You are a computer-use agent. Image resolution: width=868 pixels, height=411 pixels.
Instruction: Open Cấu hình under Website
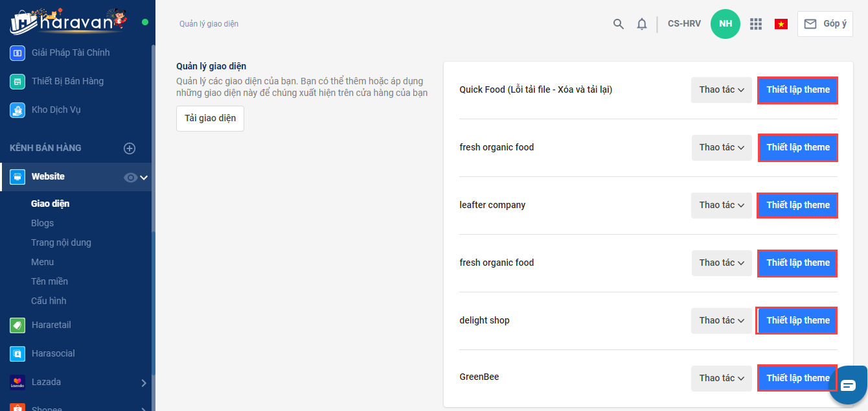[49, 301]
